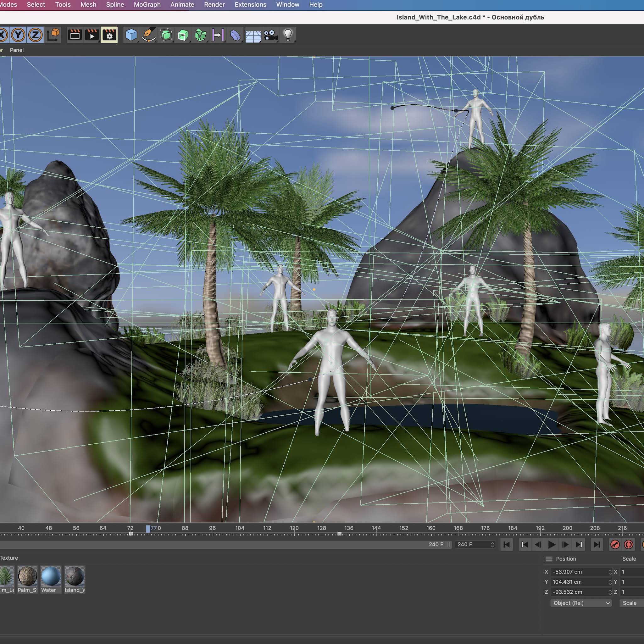Select the Spline Pen tool
The height and width of the screenshot is (644, 644).
149,35
